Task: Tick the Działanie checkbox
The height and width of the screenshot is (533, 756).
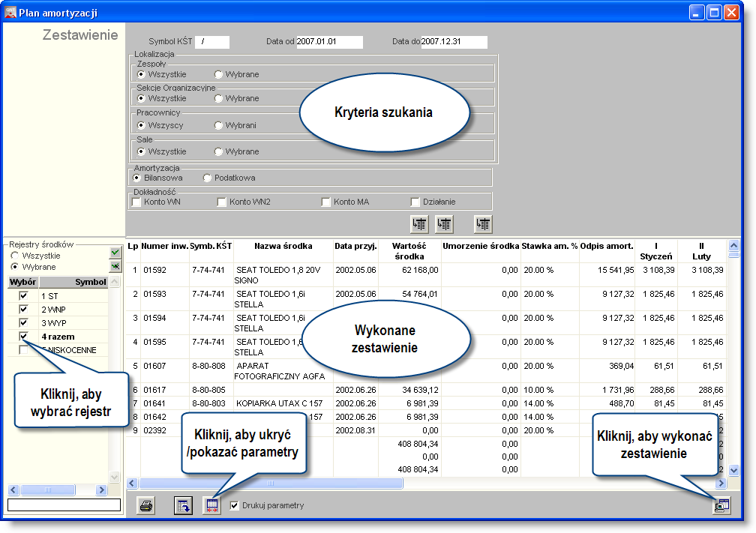Action: (x=415, y=202)
